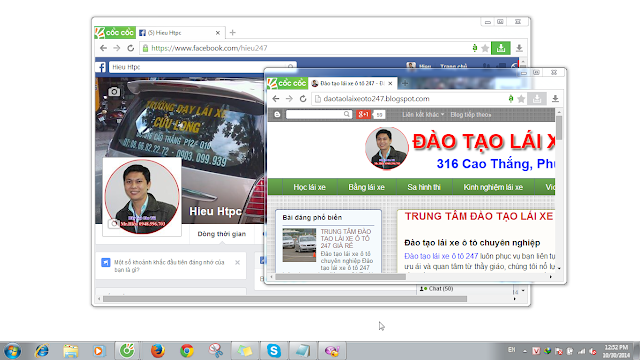Viewport: 640px width, 360px height.
Task: Click the Vietnamese typing icon in Facebook address bar
Action: point(475,48)
